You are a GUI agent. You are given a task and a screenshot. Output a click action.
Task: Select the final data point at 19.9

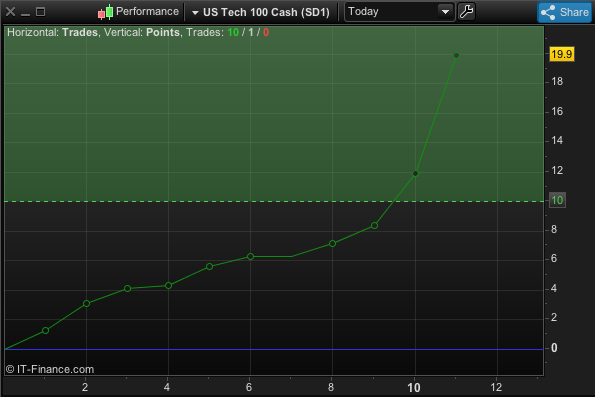coord(456,55)
